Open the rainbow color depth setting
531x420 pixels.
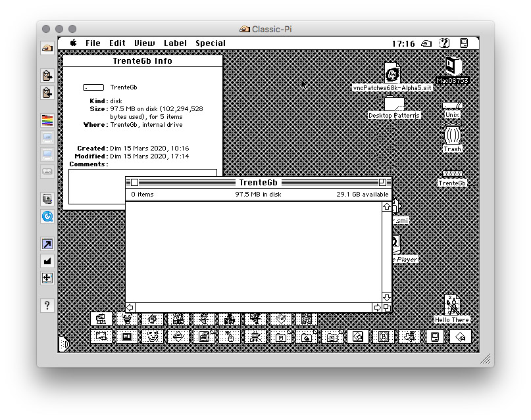click(x=47, y=120)
